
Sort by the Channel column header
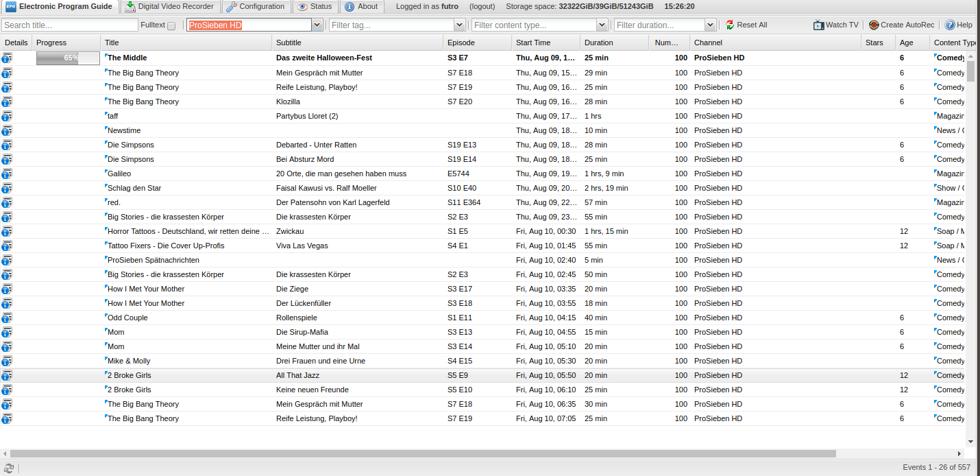pyautogui.click(x=776, y=43)
